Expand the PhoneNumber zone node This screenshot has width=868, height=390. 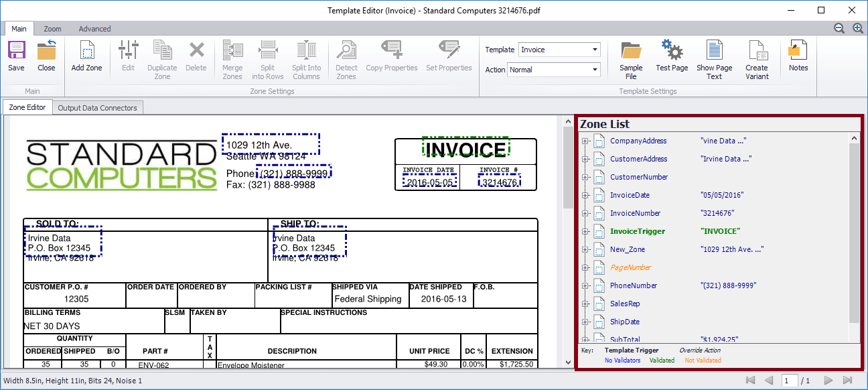click(x=585, y=286)
